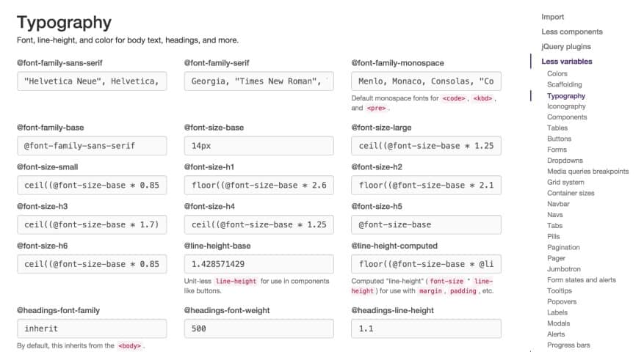644x352 pixels.
Task: Click the @line-height-computed input field
Action: click(426, 264)
